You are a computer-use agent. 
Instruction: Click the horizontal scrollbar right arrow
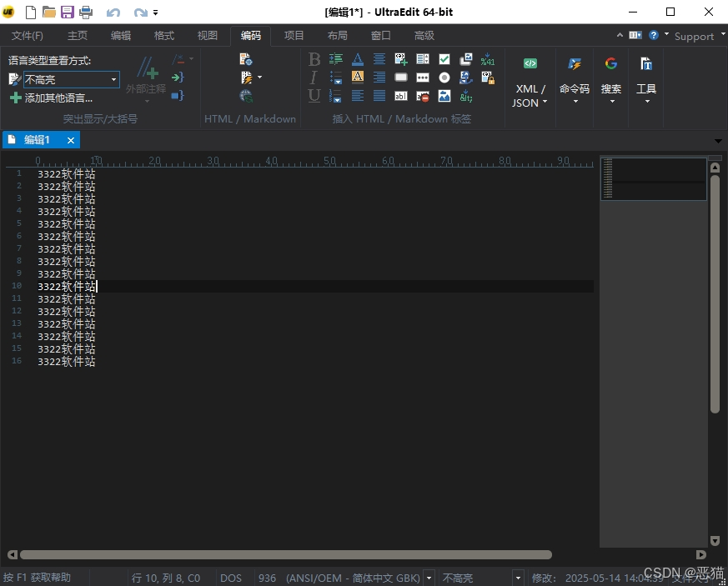701,554
